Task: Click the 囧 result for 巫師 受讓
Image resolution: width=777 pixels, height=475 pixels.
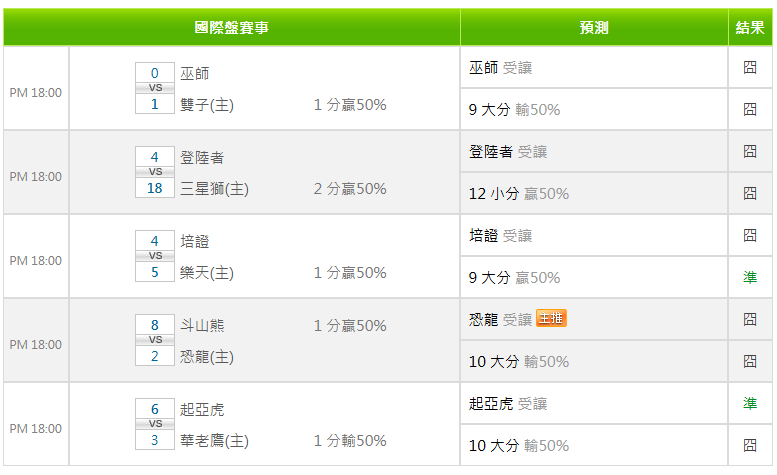Action: 750,67
